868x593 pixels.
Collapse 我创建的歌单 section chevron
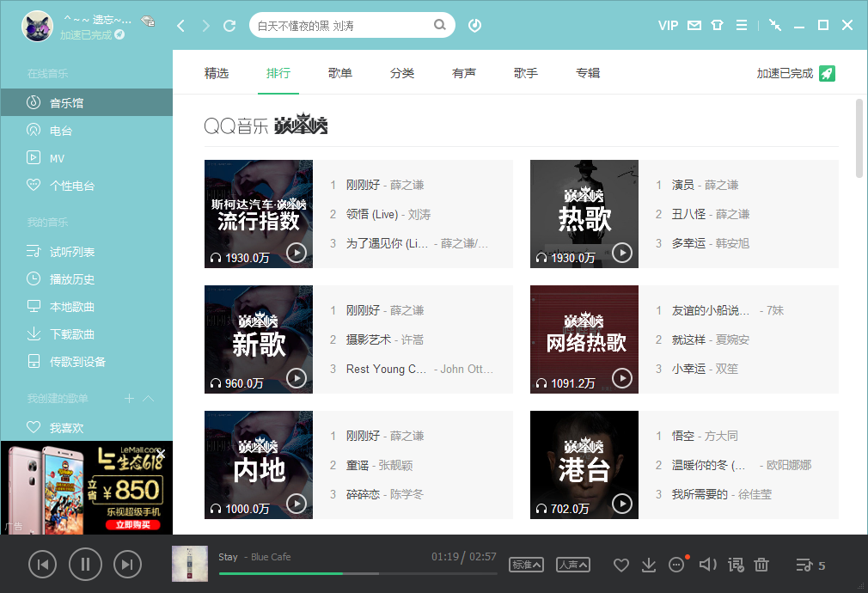coord(149,398)
